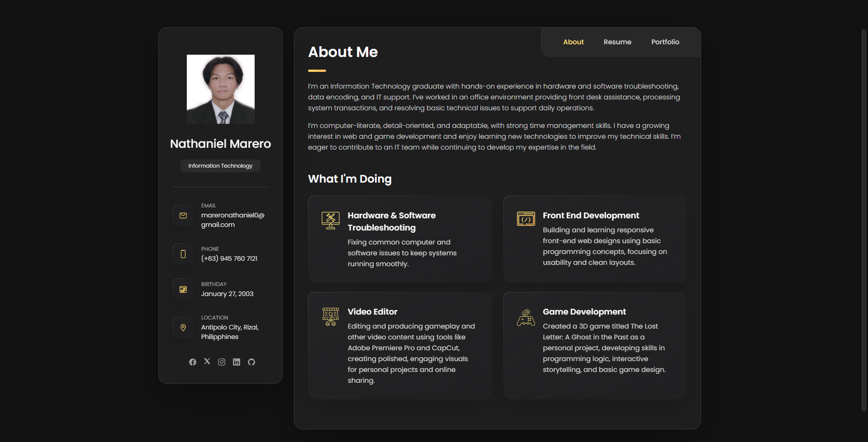Screen dimensions: 868x442
Task: Click the email envelope icon
Action: click(182, 216)
